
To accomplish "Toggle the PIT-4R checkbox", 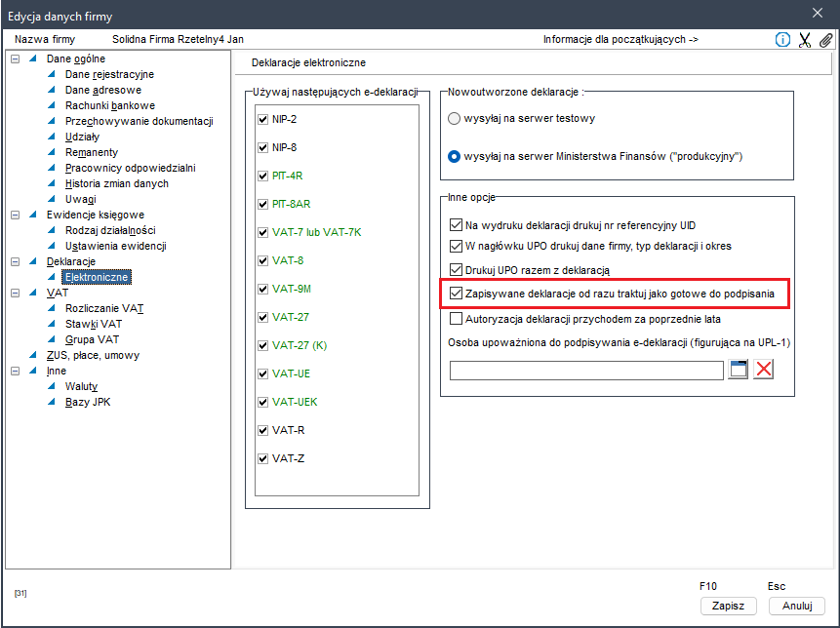I will point(262,177).
